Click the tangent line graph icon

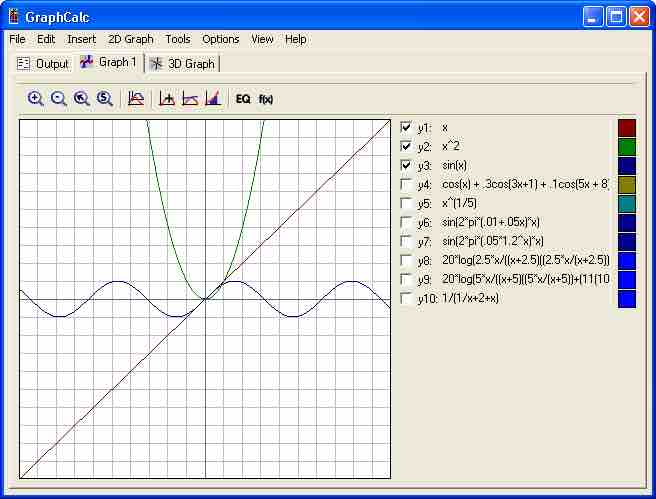pos(190,99)
